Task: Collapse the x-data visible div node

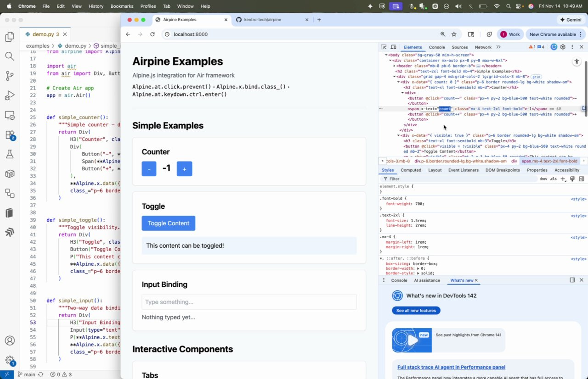Action: click(398, 136)
